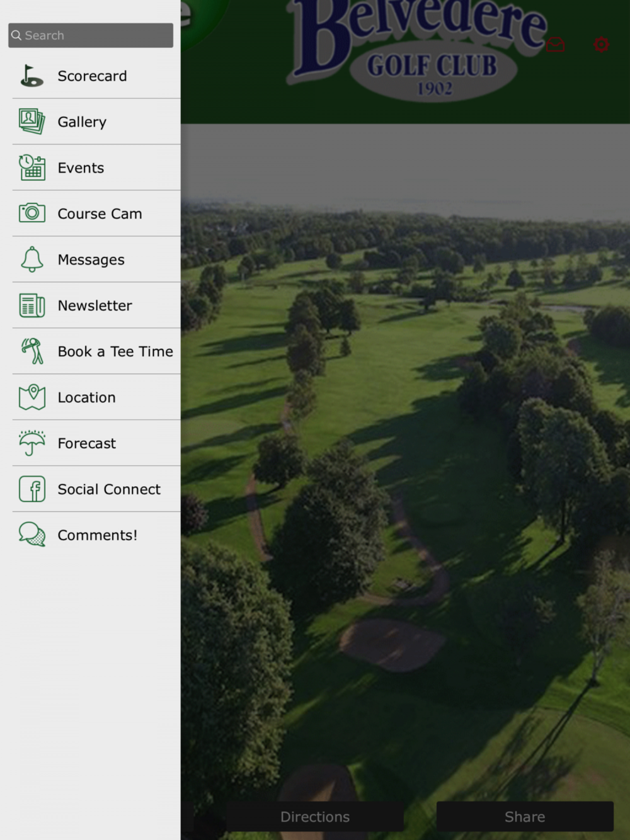Image resolution: width=630 pixels, height=840 pixels.
Task: Tap the Share button
Action: coord(525,817)
